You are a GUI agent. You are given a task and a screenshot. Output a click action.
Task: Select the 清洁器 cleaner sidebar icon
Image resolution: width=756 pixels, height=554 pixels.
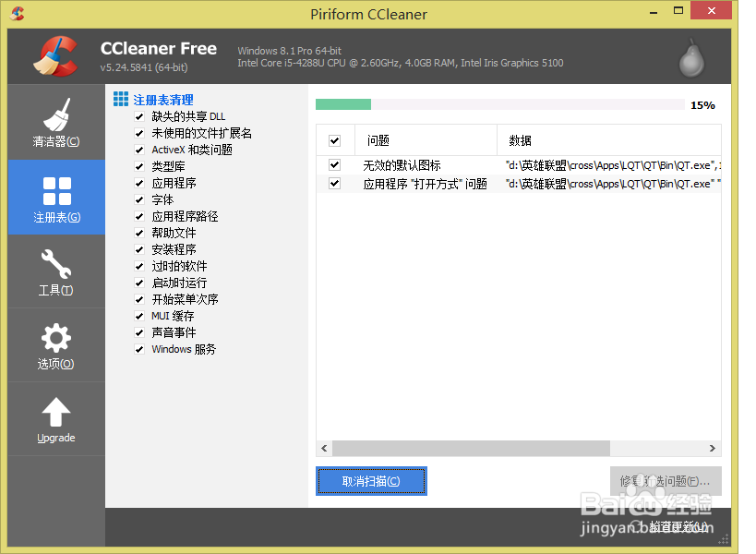point(56,122)
